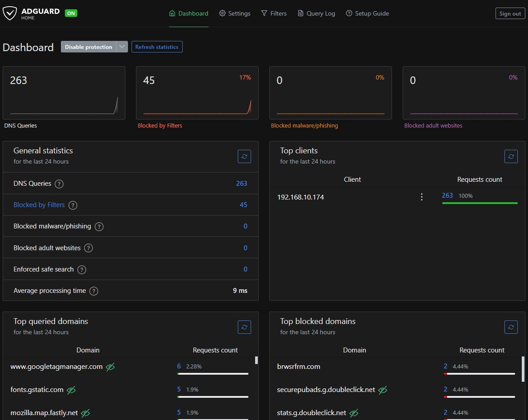Click the DNS Queries card showing 263
The height and width of the screenshot is (420, 528).
[64, 92]
